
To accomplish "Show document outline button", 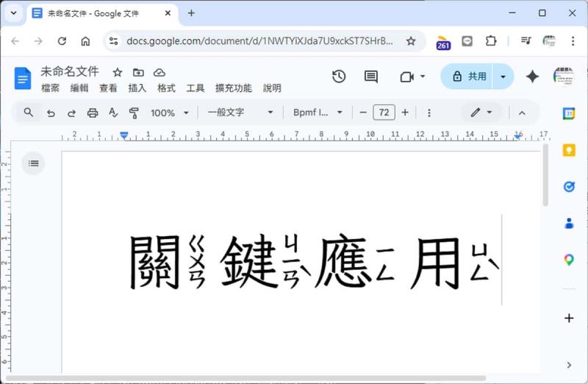I will (x=33, y=163).
